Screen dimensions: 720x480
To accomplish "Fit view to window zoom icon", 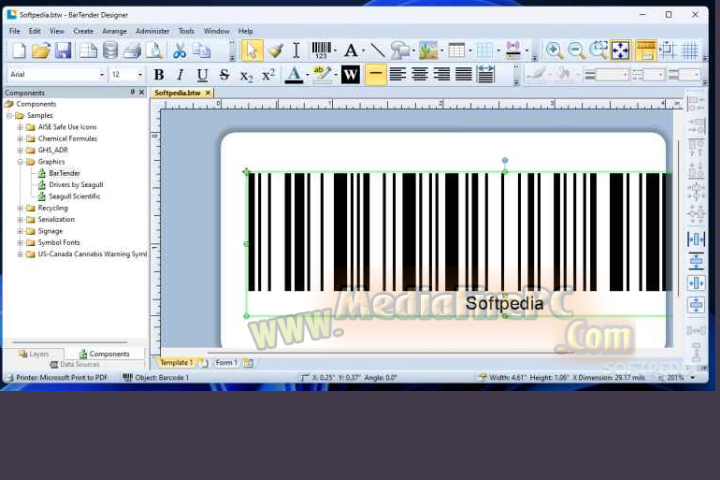I will tap(620, 51).
